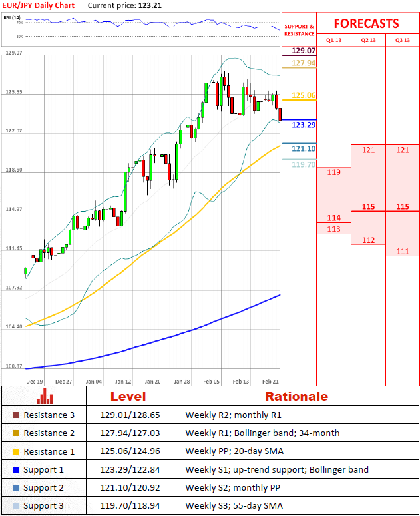Click the Q1 13 forecast low value 113

[x=334, y=229]
